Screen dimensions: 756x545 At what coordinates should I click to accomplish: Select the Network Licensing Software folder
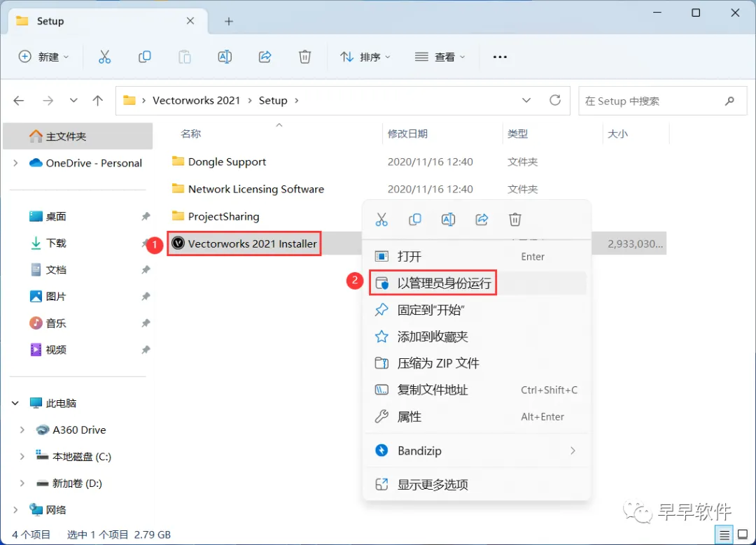pos(256,189)
